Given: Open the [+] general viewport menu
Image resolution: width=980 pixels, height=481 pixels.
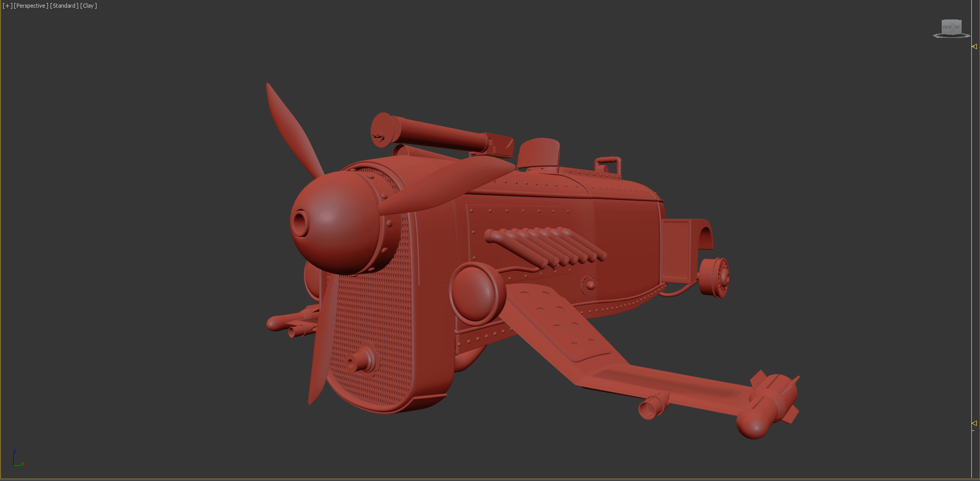Looking at the screenshot, I should (7, 6).
